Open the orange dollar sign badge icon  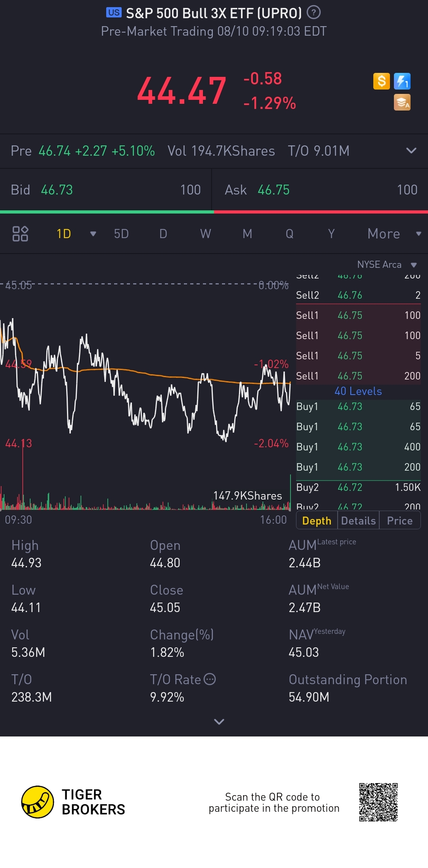point(382,81)
